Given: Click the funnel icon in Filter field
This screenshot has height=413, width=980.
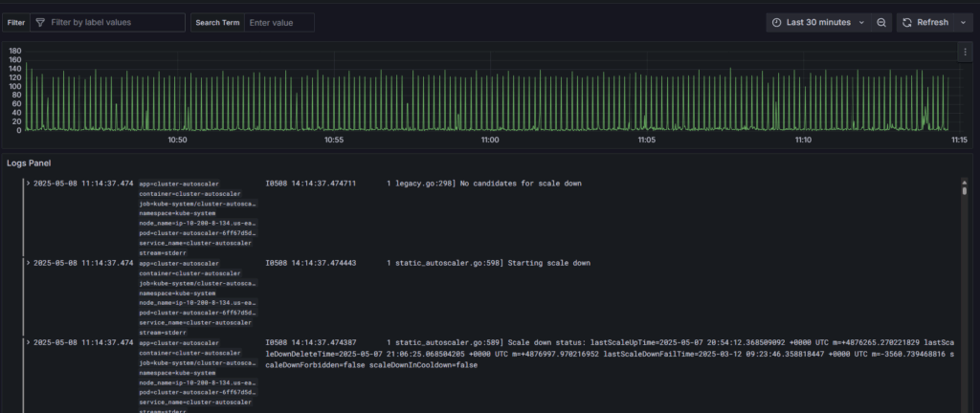Looking at the screenshot, I should [40, 22].
